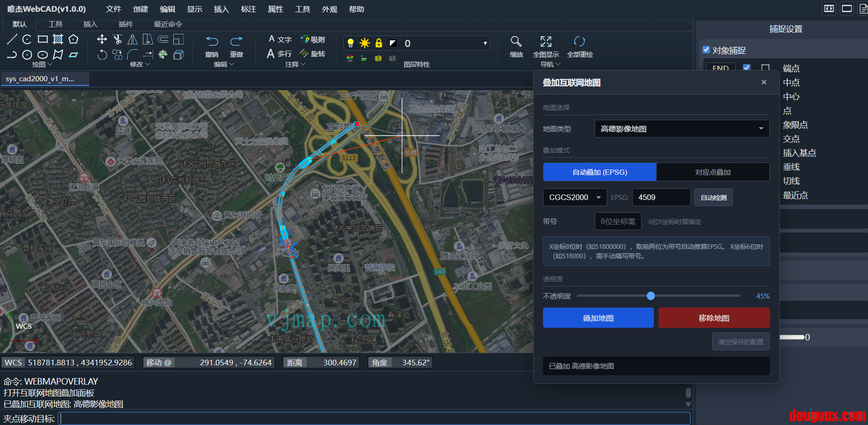The image size is (868, 425).
Task: Select the Rectangle drawing tool
Action: 43,39
